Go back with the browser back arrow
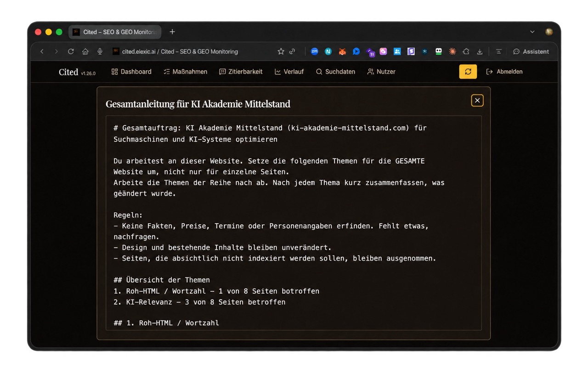Image resolution: width=588 pixels, height=374 pixels. click(42, 51)
